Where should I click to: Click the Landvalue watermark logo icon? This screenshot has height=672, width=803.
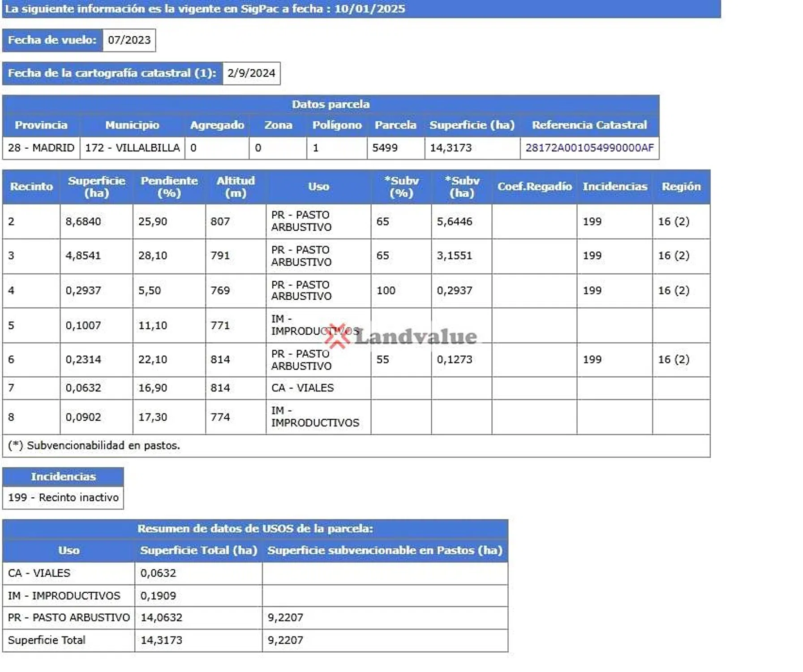(x=337, y=336)
